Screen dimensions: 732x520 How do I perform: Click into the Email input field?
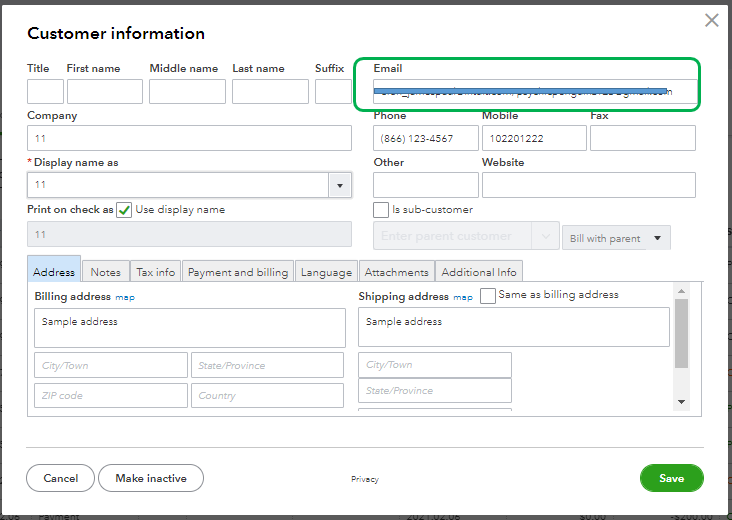coord(527,92)
